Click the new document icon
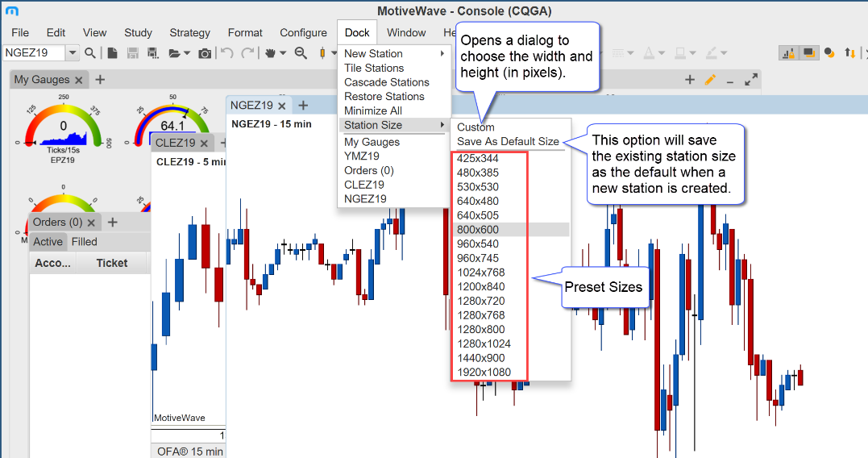 click(x=112, y=53)
